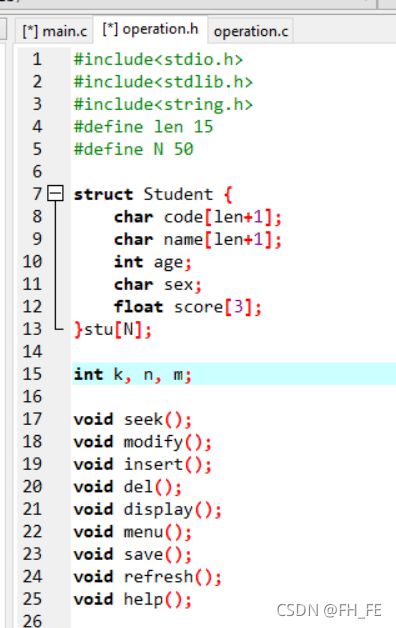Click the 'void menu();' prototype
The image size is (396, 628).
pyautogui.click(x=133, y=532)
